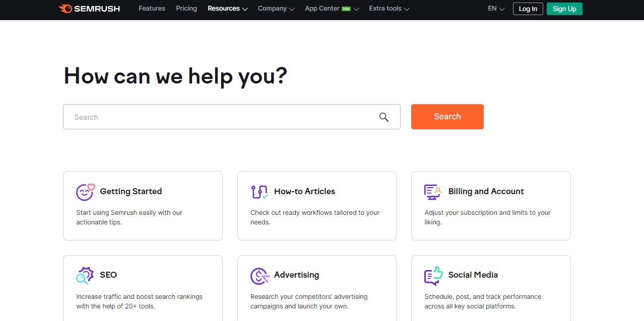The image size is (644, 321).
Task: Select the Getting Started smiley face icon
Action: (x=85, y=192)
